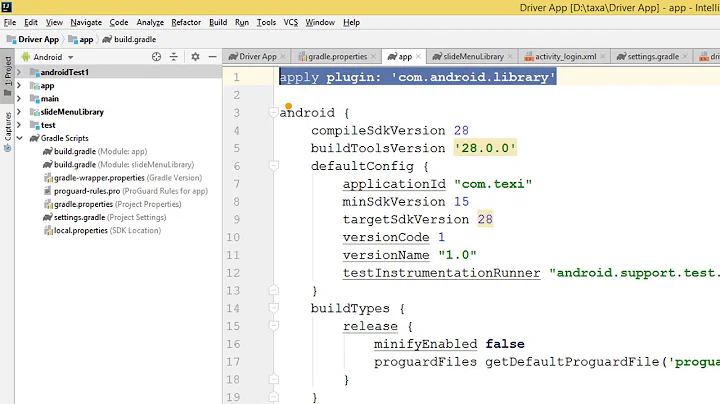The height and width of the screenshot is (404, 720).
Task: Click the scroll from source target icon
Action: click(156, 56)
